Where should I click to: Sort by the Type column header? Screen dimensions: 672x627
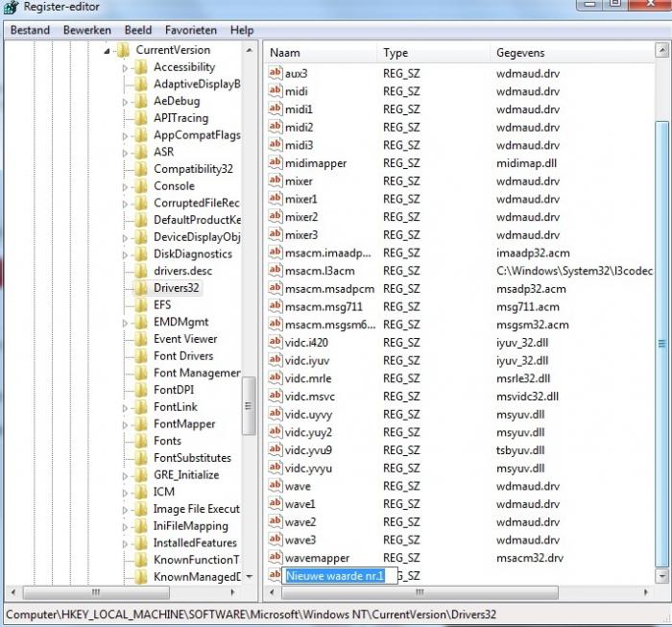(x=434, y=52)
